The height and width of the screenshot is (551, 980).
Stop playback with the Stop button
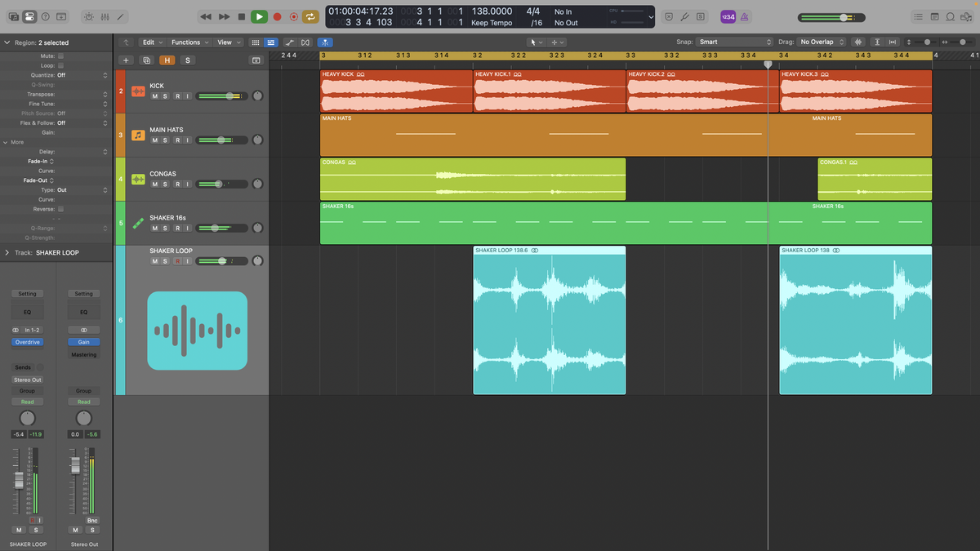click(x=242, y=16)
